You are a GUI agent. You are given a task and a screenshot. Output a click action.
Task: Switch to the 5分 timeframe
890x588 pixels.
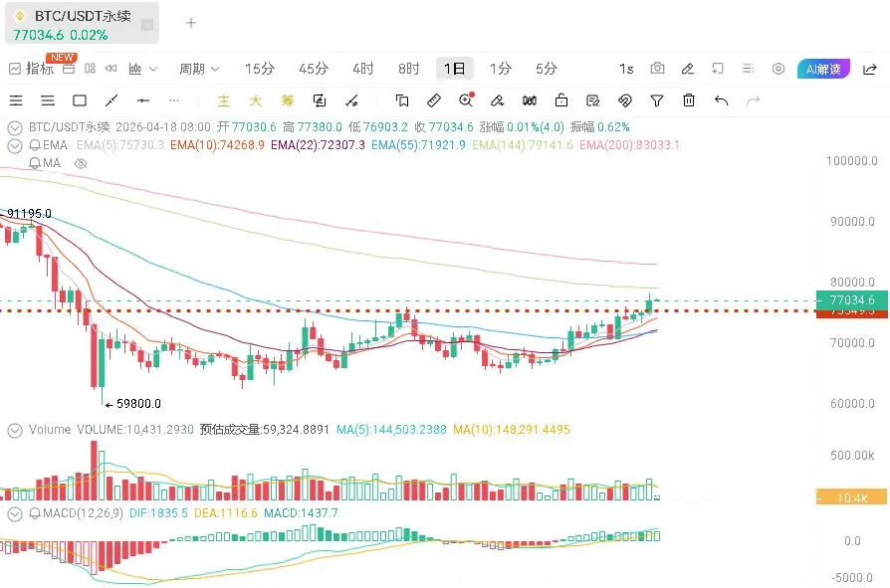point(547,69)
